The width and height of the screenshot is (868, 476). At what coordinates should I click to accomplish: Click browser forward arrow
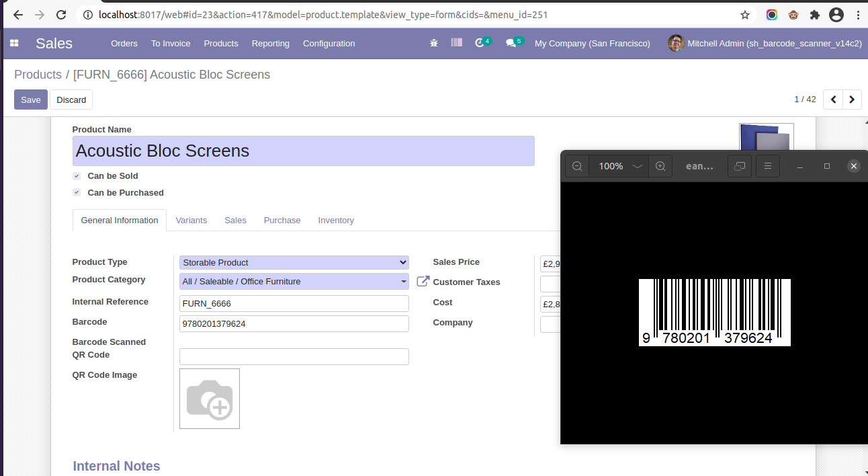click(40, 14)
